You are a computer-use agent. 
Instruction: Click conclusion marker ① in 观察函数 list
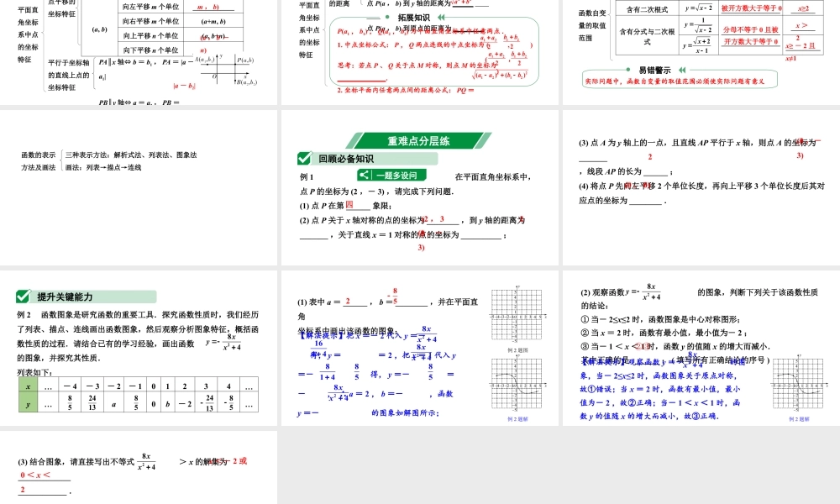(584, 319)
